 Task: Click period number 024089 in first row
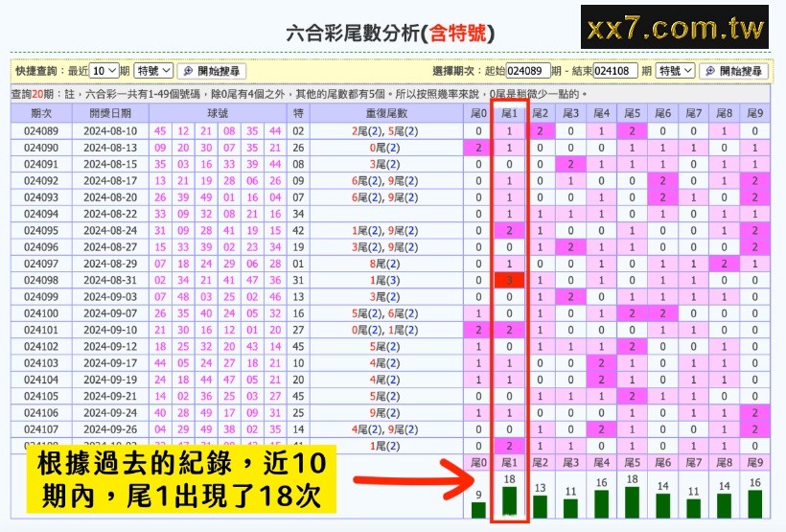(x=40, y=131)
